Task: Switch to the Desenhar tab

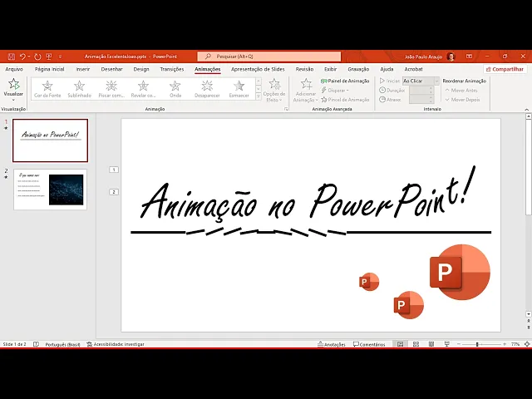Action: [x=111, y=69]
